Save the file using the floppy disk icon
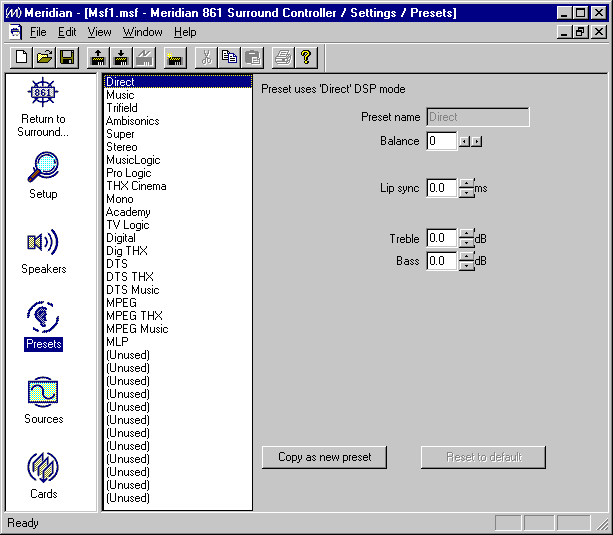The image size is (613, 535). pyautogui.click(x=67, y=58)
